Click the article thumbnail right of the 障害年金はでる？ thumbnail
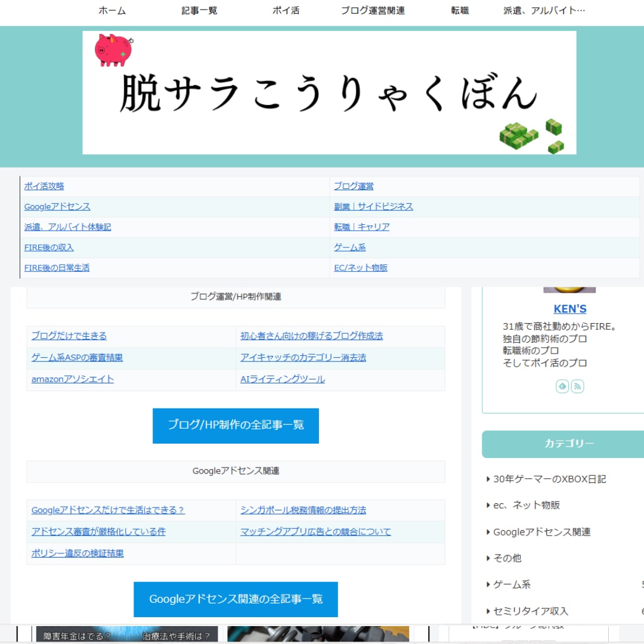The width and height of the screenshot is (644, 644). [318, 634]
